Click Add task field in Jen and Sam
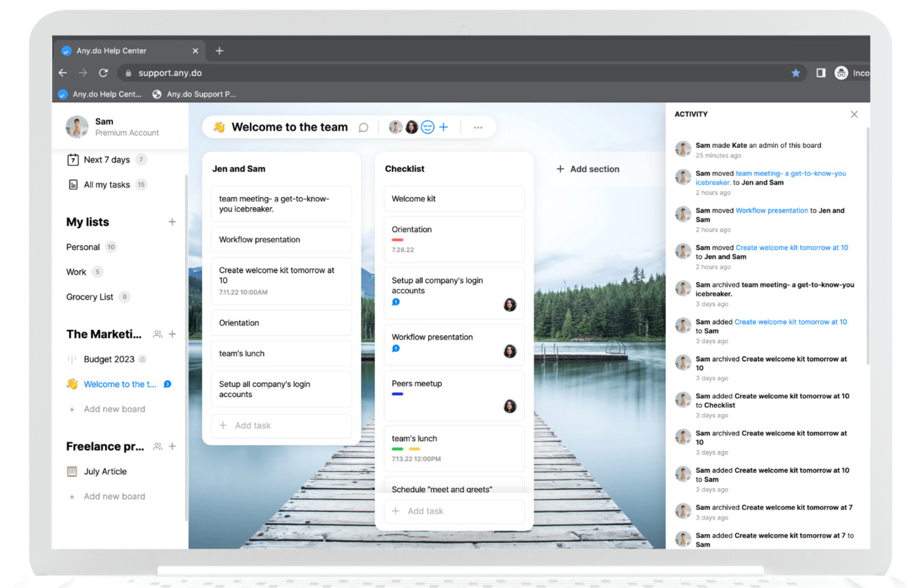The image size is (907, 588). pos(282,426)
